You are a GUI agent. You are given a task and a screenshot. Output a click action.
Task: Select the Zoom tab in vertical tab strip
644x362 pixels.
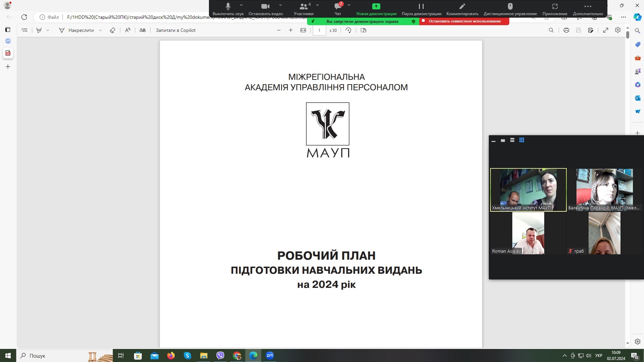(8, 41)
